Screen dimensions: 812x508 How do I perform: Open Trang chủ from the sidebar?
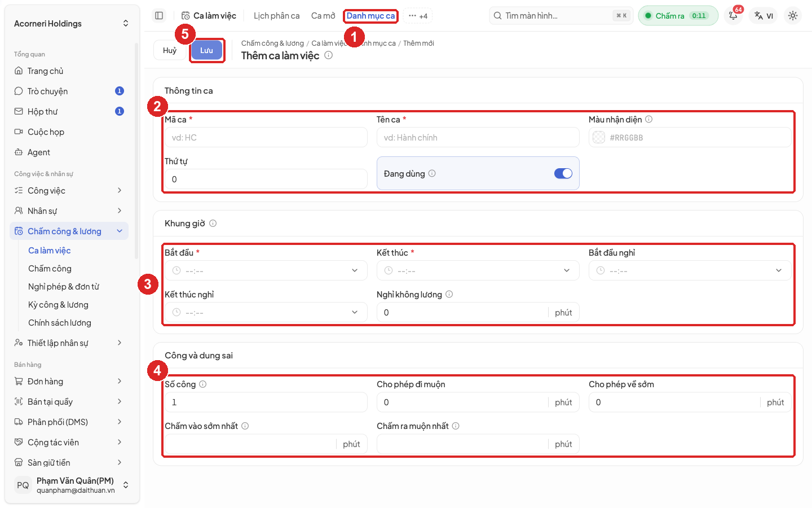click(x=69, y=71)
